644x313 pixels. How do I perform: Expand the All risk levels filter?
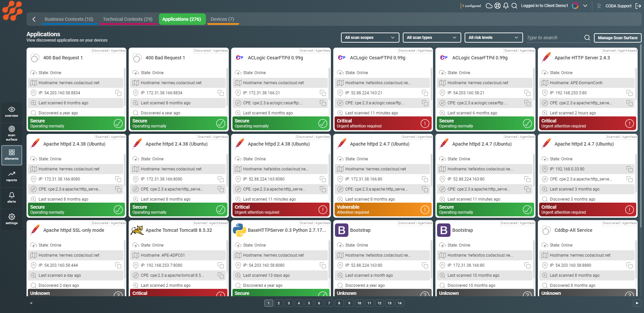[493, 38]
